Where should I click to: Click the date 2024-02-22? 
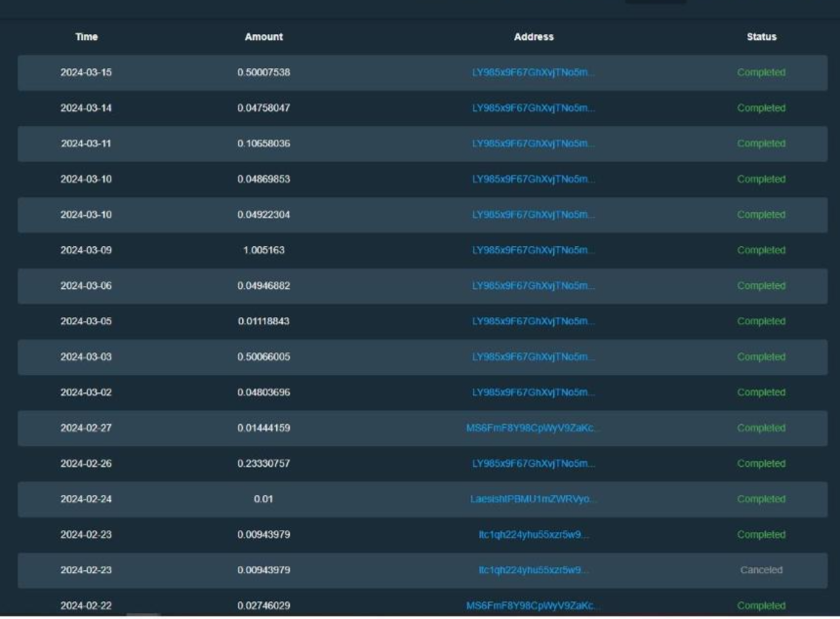pos(86,605)
